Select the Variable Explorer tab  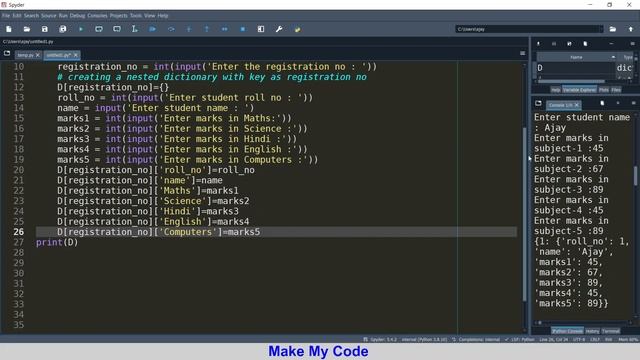click(x=579, y=90)
